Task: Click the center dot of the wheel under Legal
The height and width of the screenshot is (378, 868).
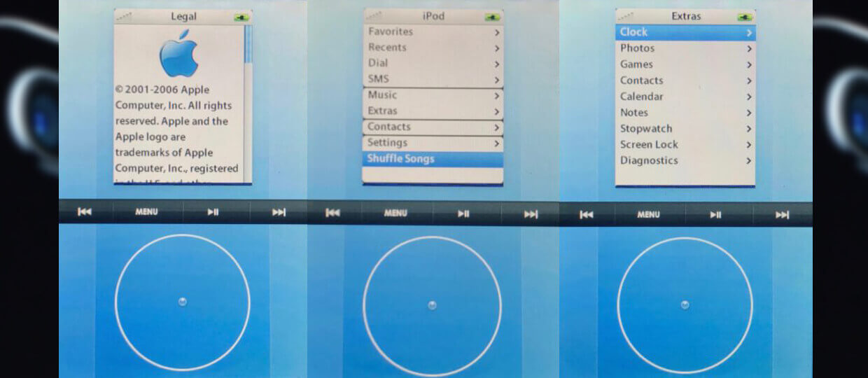Action: (182, 302)
